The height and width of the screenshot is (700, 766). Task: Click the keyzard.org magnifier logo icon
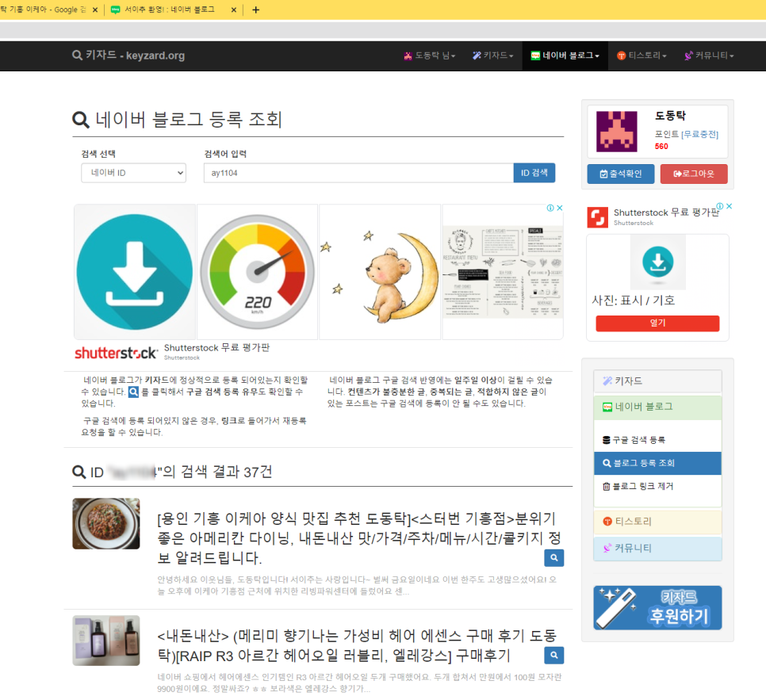point(77,55)
